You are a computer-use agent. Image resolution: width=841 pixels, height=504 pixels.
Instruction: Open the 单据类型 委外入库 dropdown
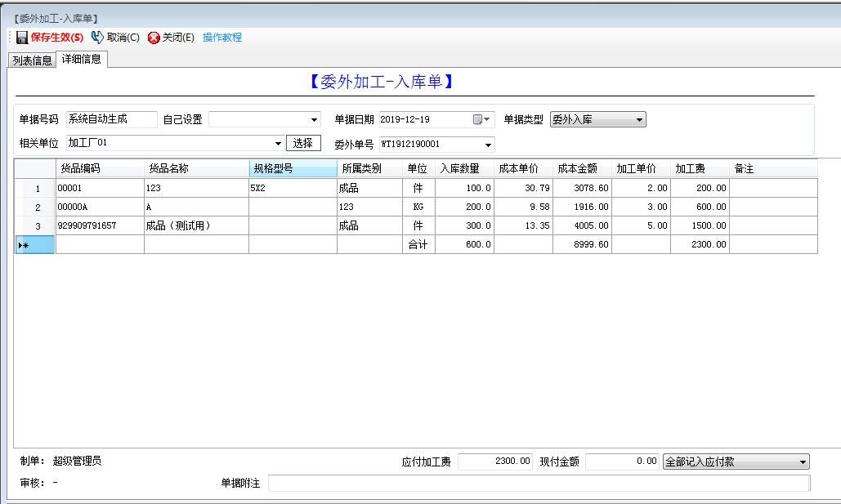coord(639,120)
